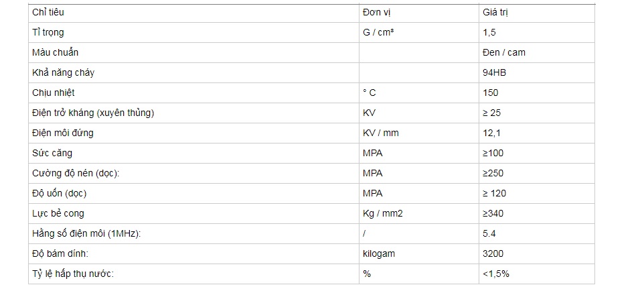Select the 'Tỉ trọng' row label
Image resolution: width=644 pixels, height=289 pixels.
pos(48,32)
